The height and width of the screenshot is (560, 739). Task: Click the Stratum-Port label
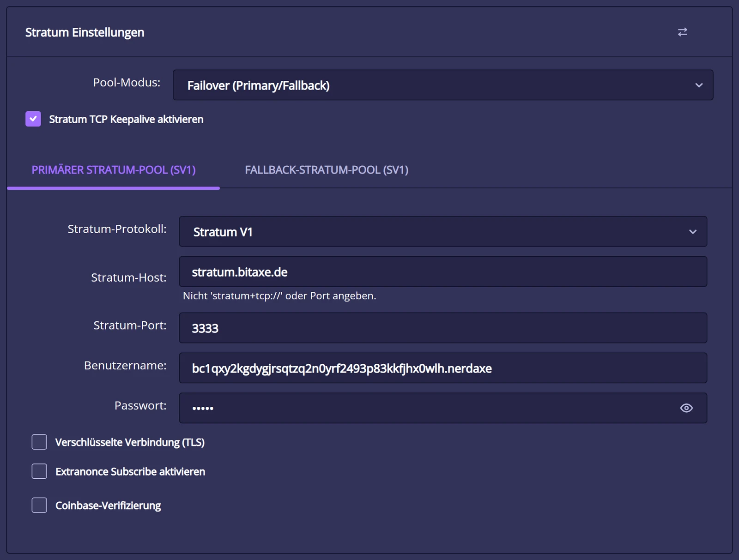(x=130, y=325)
